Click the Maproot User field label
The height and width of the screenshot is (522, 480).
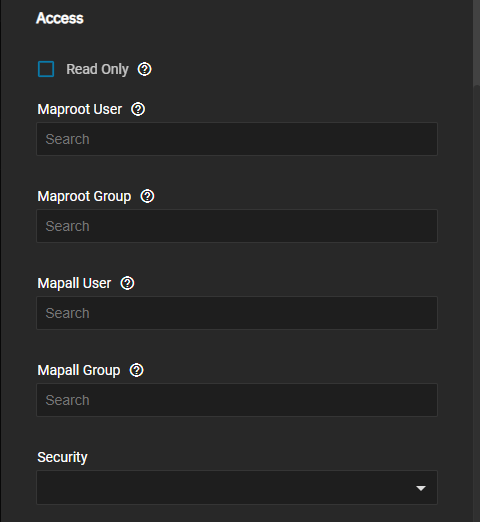(x=80, y=109)
